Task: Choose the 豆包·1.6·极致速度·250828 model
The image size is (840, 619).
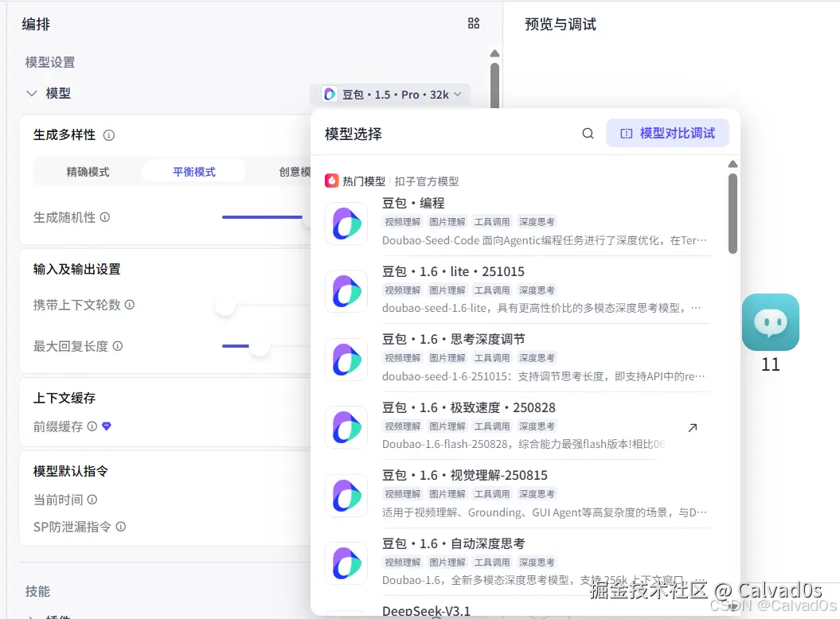Action: 518,426
